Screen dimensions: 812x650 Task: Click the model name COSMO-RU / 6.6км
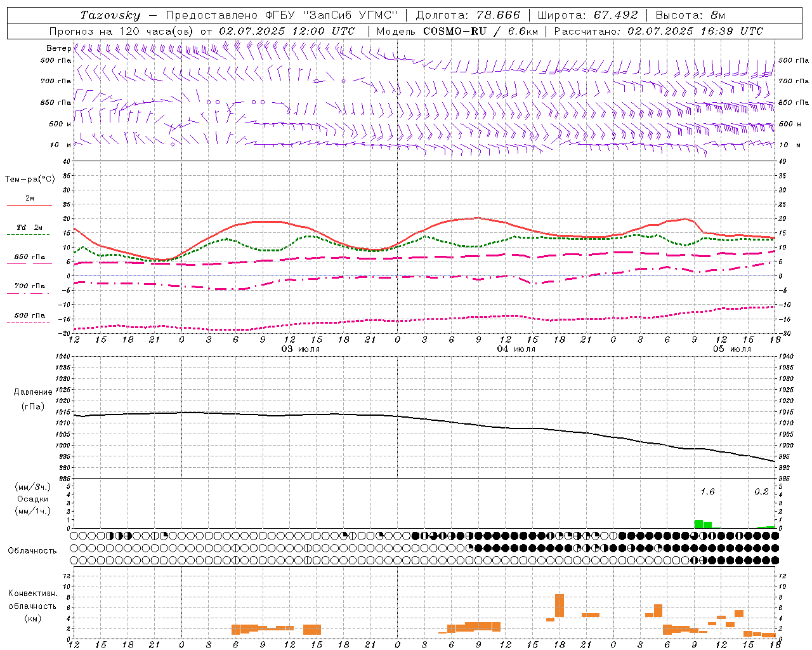click(480, 31)
